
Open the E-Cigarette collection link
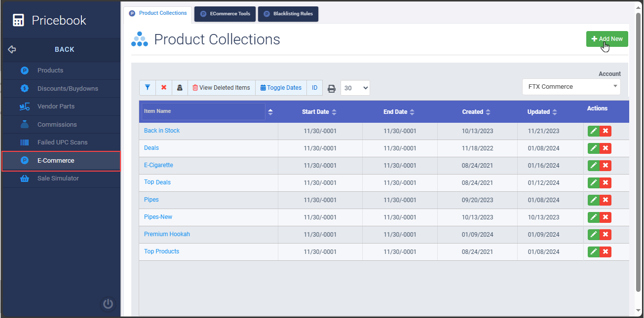click(x=158, y=165)
